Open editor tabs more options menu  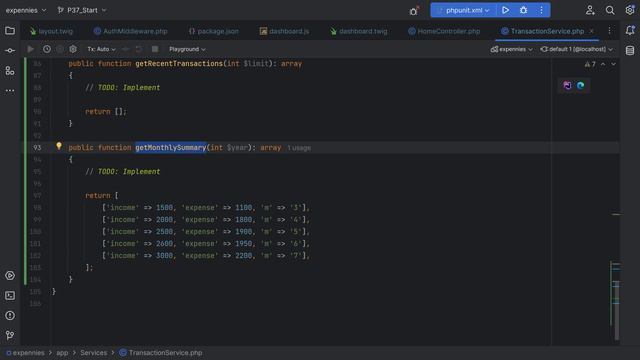tap(609, 31)
